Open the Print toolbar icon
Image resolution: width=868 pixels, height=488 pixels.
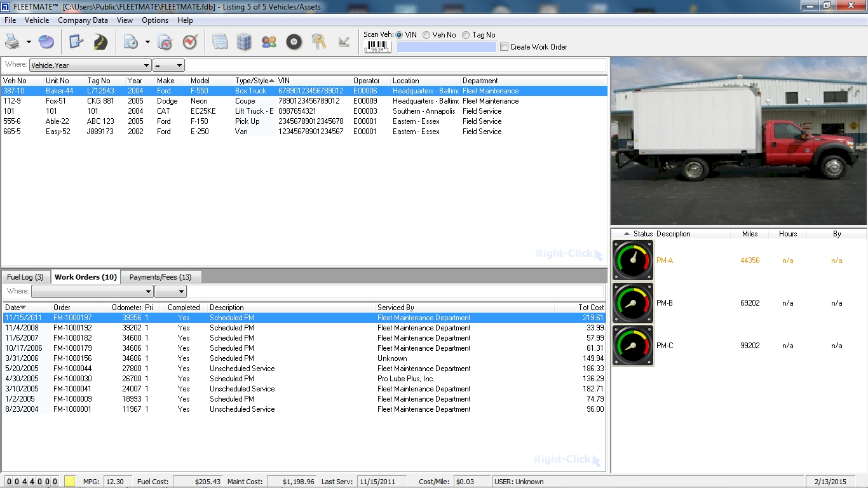[x=14, y=42]
